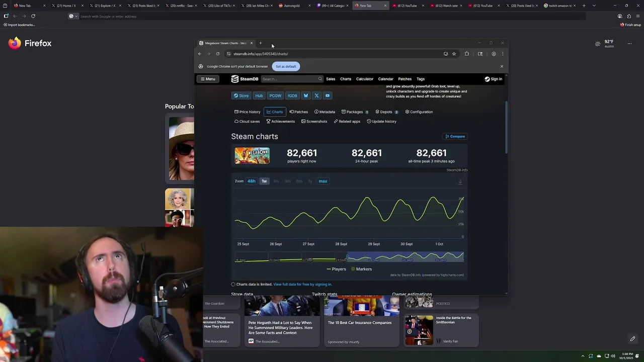This screenshot has width=644, height=362.
Task: Click the Chrome page vertical scrollbar
Action: [506, 128]
